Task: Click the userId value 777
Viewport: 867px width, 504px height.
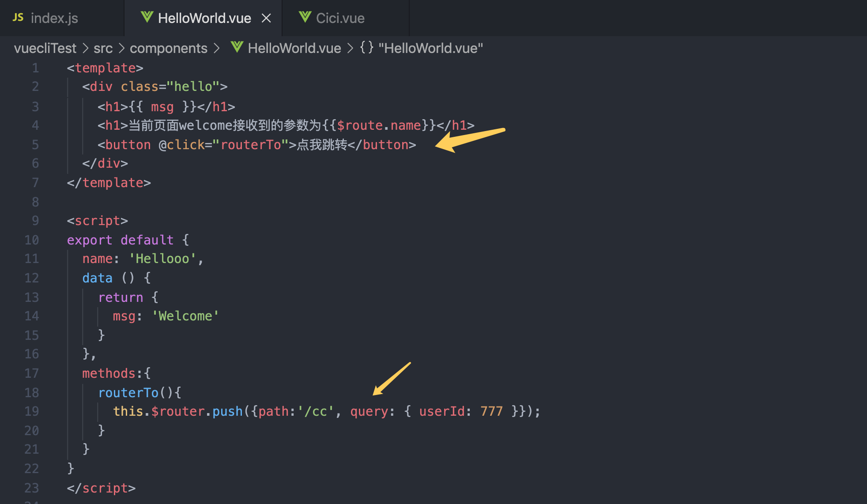Action: tap(491, 411)
